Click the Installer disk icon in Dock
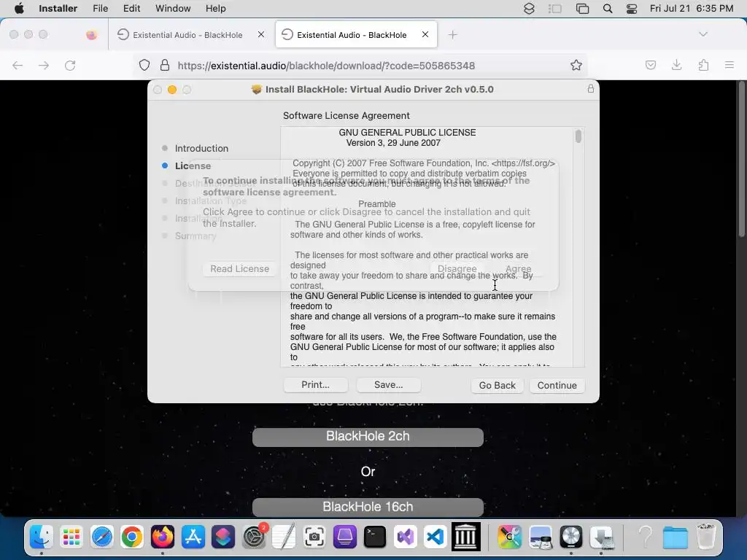 (601, 537)
